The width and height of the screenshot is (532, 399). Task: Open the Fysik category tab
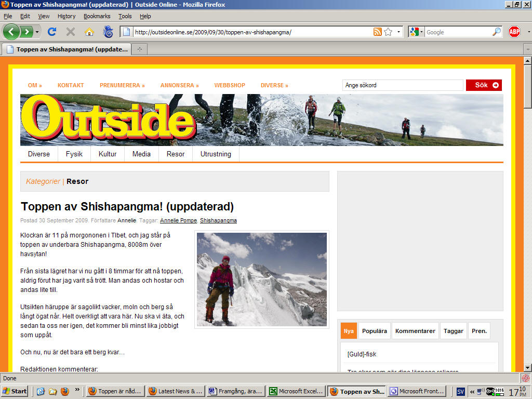click(x=74, y=154)
